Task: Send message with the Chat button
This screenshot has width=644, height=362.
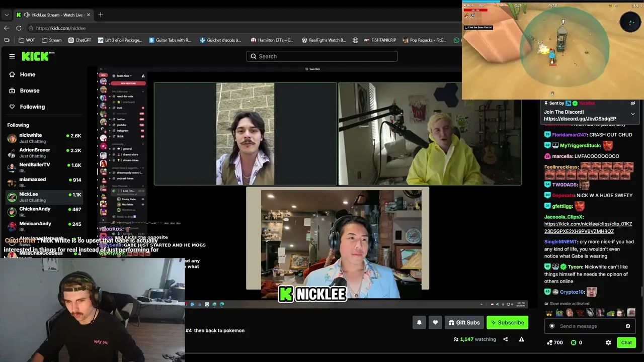Action: [x=626, y=342]
